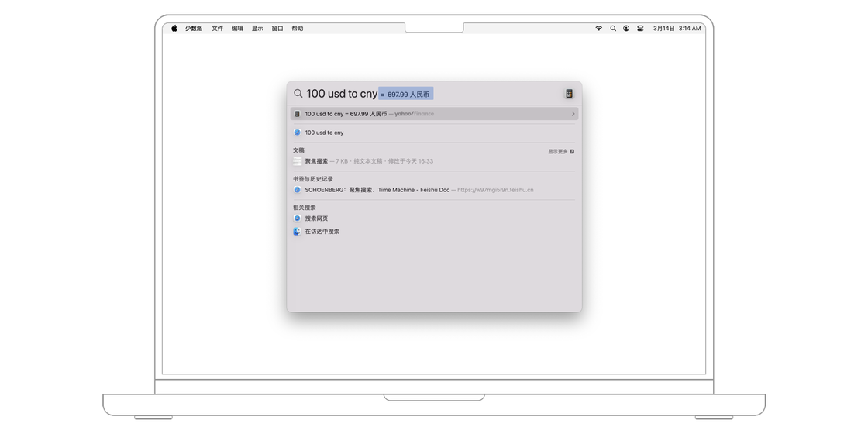Viewport: 868px width, 434px height.
Task: Click the highlighted 697.99 人民币 result text
Action: tap(408, 94)
